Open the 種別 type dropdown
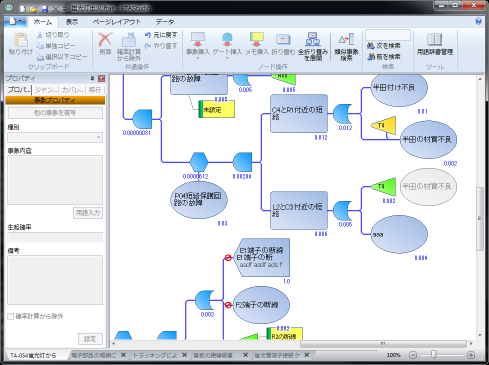 click(x=55, y=137)
